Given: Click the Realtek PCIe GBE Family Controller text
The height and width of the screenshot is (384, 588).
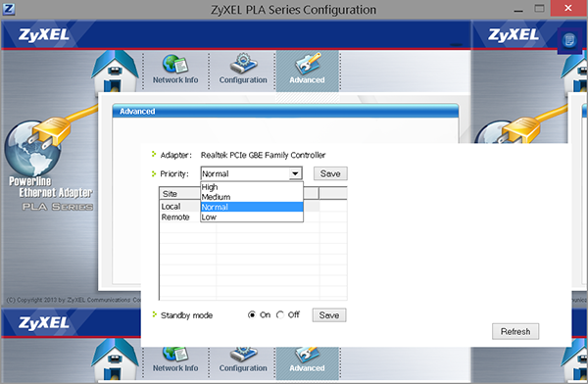Looking at the screenshot, I should [263, 155].
